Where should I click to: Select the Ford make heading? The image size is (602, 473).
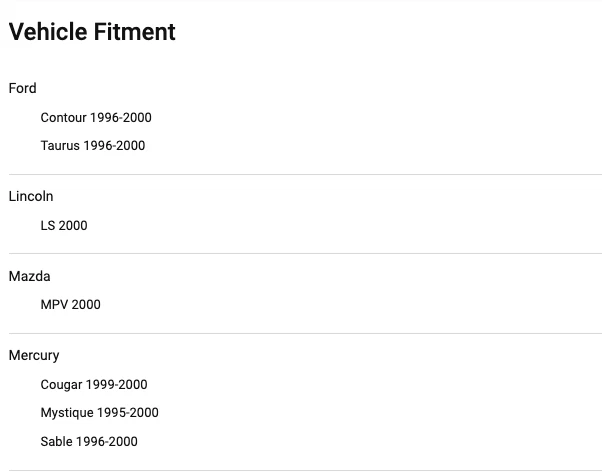[x=22, y=88]
